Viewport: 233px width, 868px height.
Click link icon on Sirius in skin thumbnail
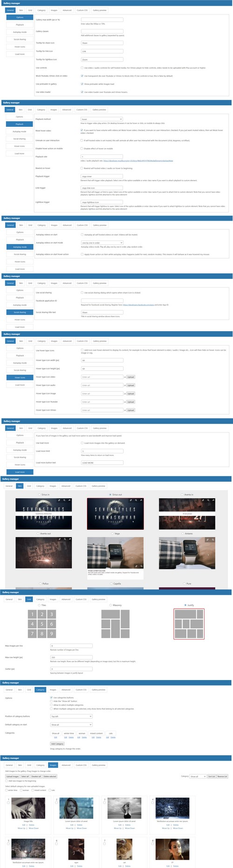(x=60, y=500)
